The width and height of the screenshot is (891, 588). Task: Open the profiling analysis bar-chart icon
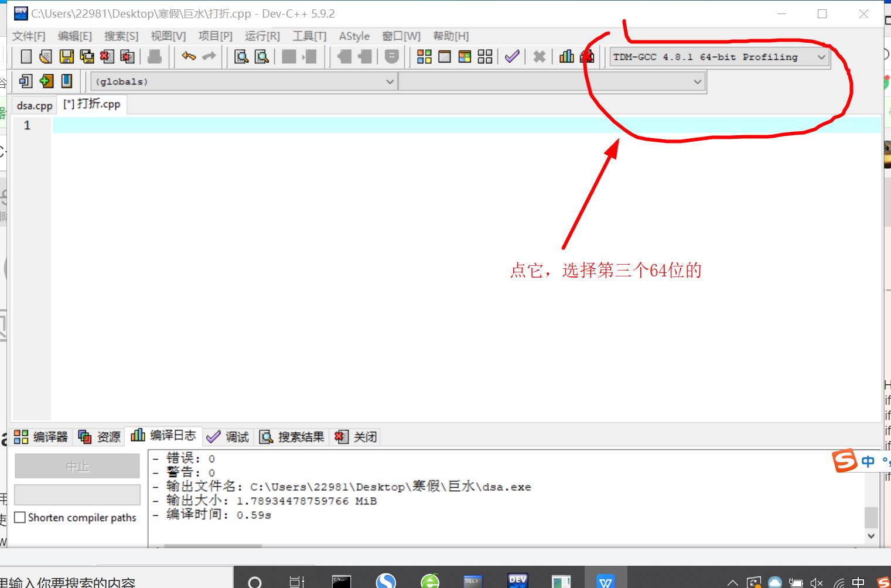[566, 56]
